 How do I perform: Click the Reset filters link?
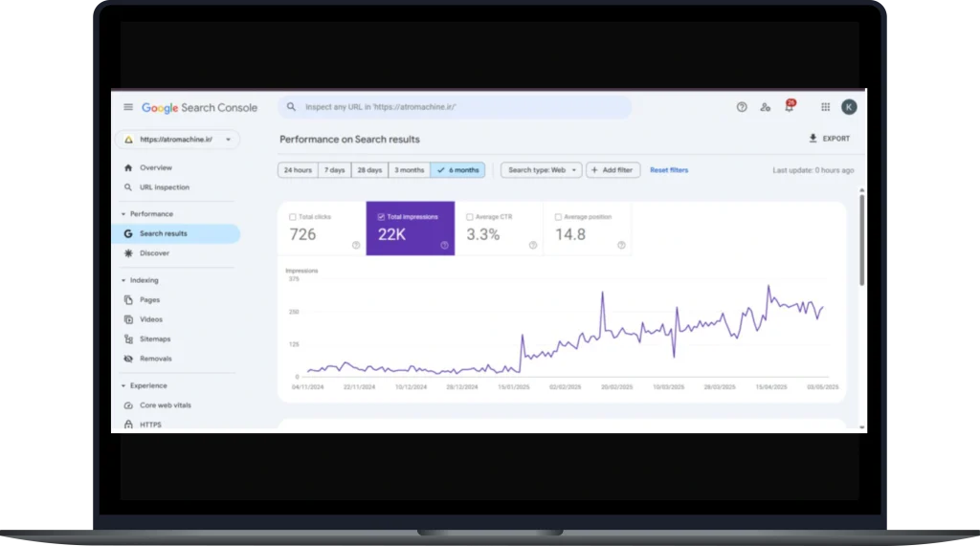point(669,170)
